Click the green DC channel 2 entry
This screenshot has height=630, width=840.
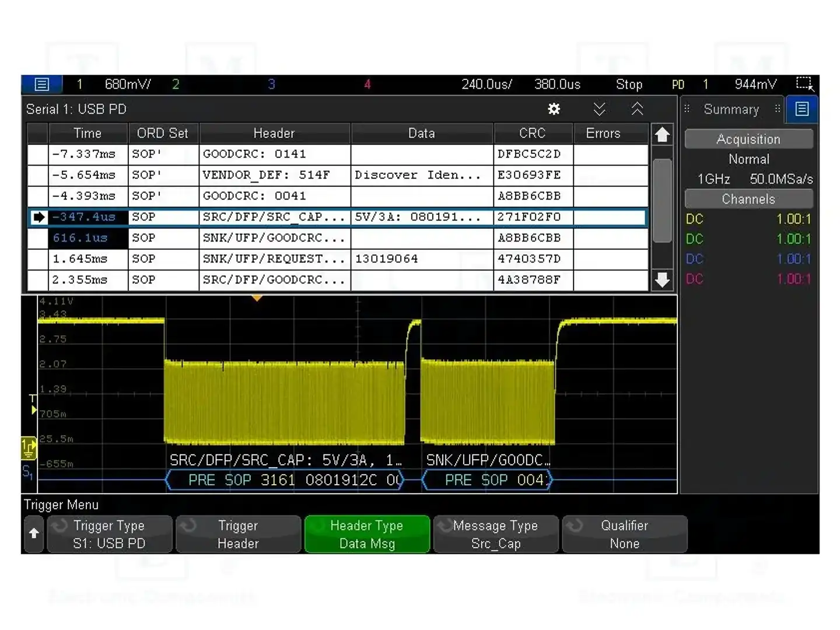(748, 239)
